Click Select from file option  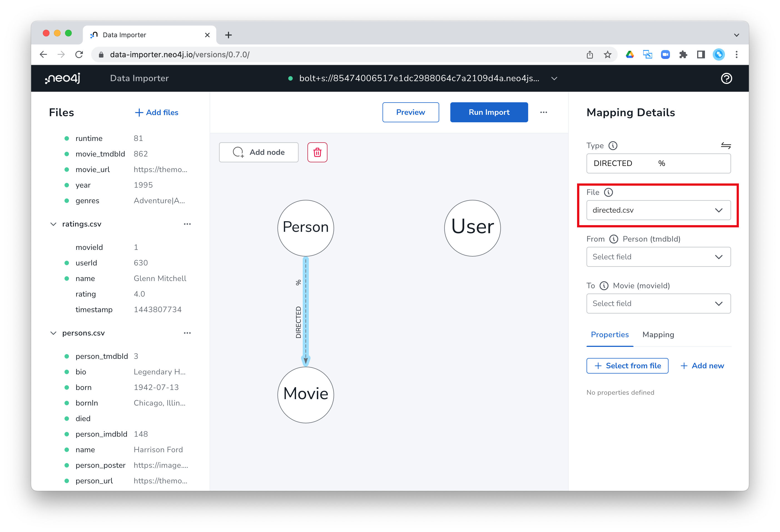click(627, 366)
